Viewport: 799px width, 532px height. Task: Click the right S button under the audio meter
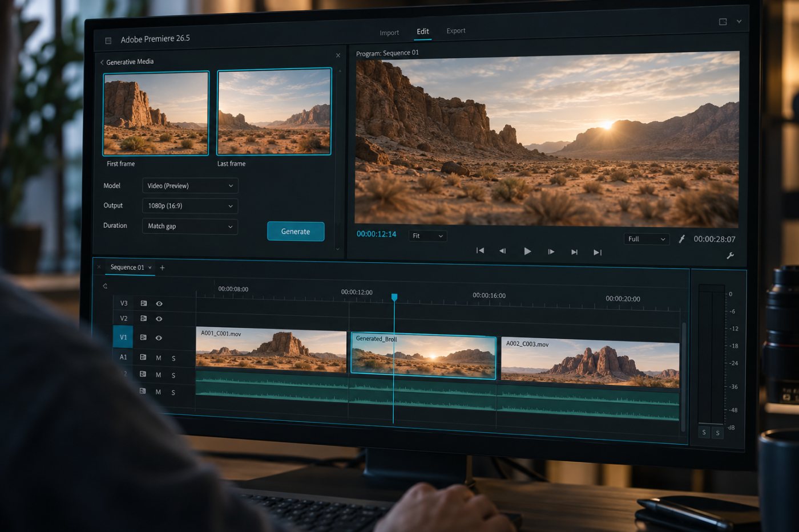pos(717,433)
